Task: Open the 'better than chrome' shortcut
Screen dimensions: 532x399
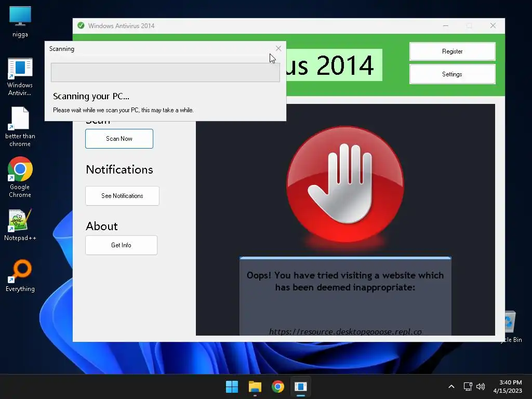Action: tap(20, 127)
